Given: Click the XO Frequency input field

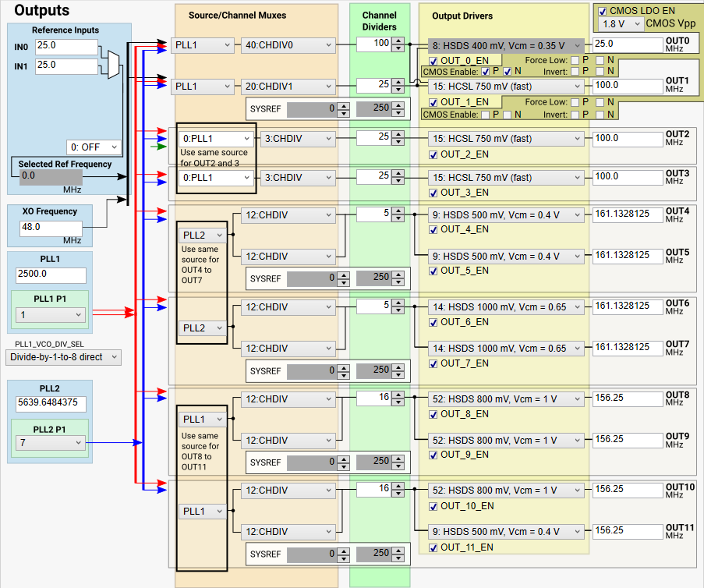Looking at the screenshot, I should coord(51,228).
